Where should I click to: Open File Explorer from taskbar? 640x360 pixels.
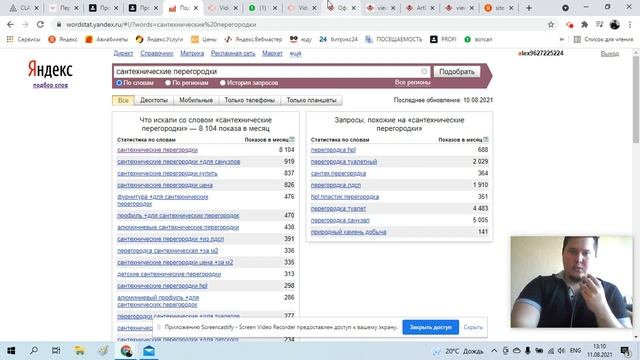79,351
